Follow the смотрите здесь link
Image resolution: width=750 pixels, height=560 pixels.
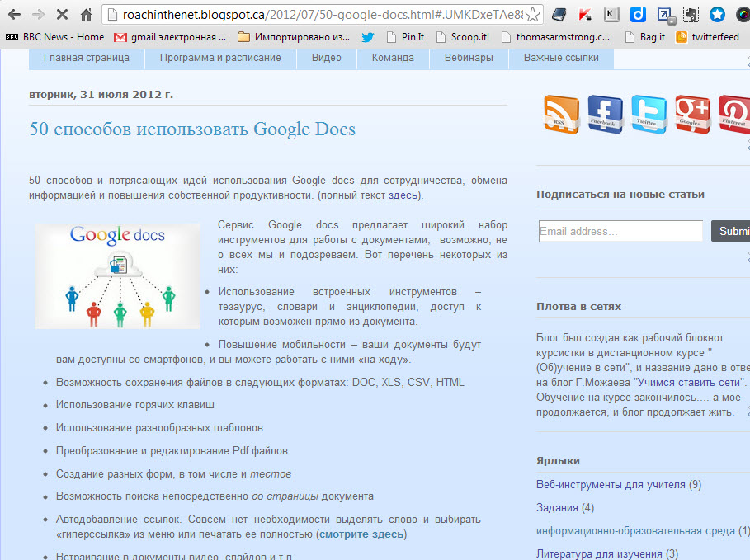coord(361,534)
